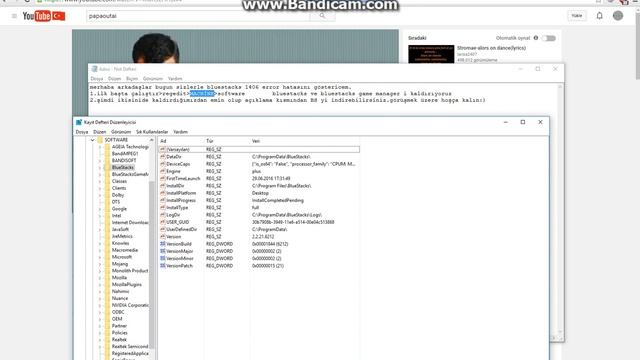Collapse the SOFTWARE registry key
The width and height of the screenshot is (640, 360).
pos(93,140)
